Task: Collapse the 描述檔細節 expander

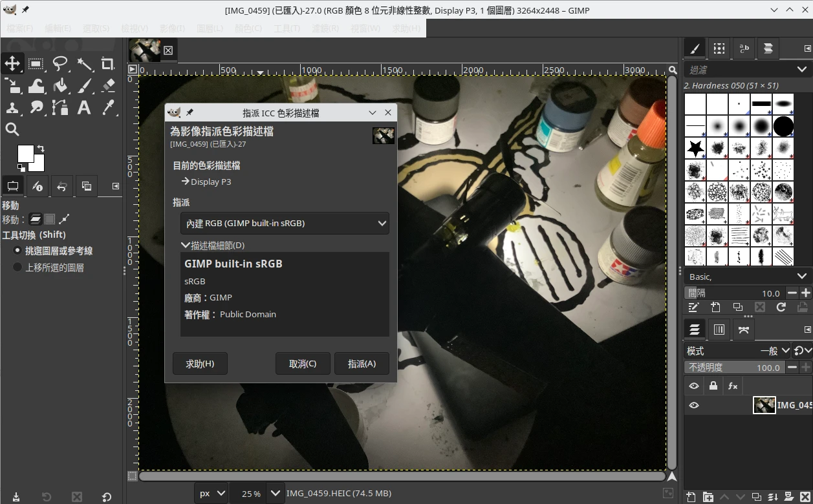Action: [186, 246]
